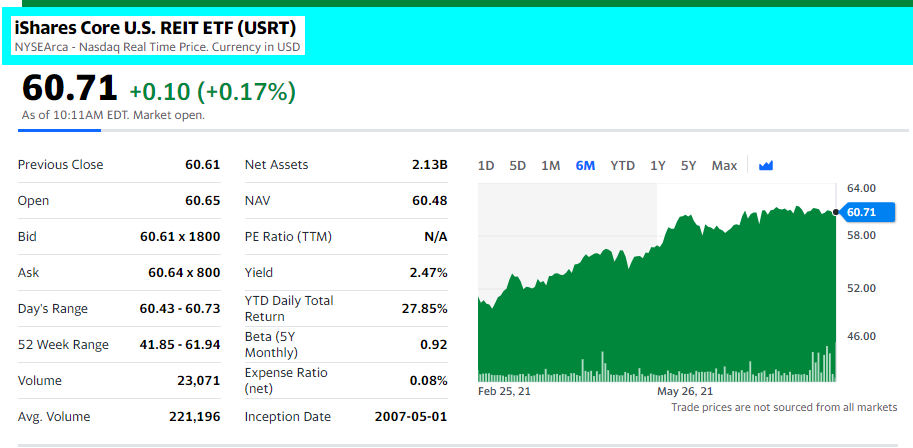Image resolution: width=913 pixels, height=448 pixels.
Task: Click the Inception Date value 2007-05-01
Action: (x=411, y=417)
